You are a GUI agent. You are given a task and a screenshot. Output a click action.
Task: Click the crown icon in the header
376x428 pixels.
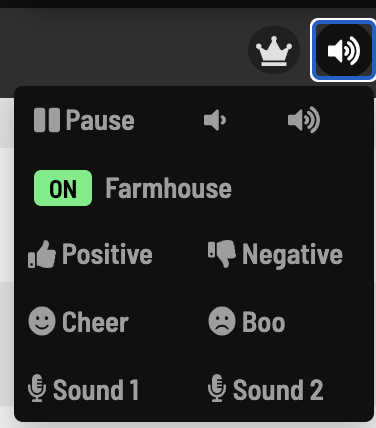pos(274,51)
